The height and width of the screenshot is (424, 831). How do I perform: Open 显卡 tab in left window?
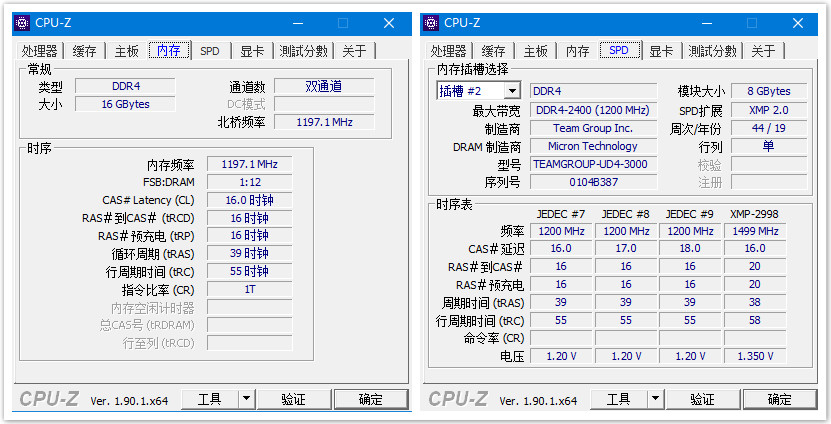[252, 51]
